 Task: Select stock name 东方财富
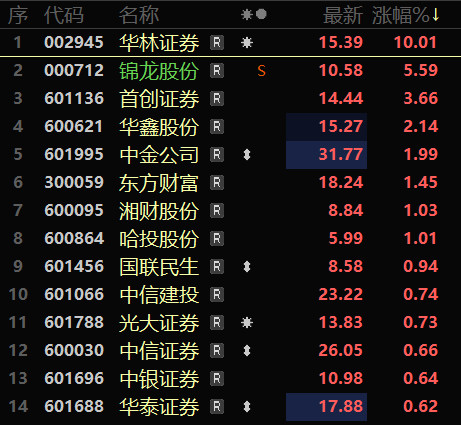tap(159, 183)
